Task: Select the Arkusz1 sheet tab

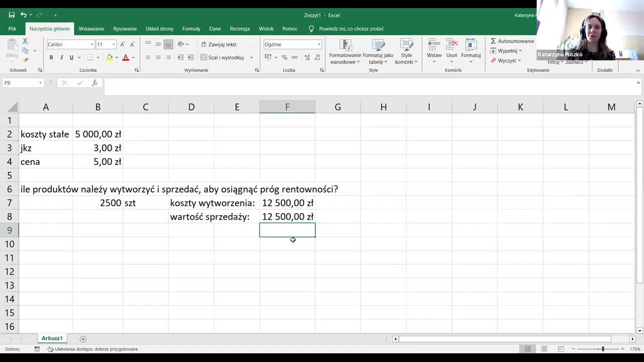Action: (52, 338)
